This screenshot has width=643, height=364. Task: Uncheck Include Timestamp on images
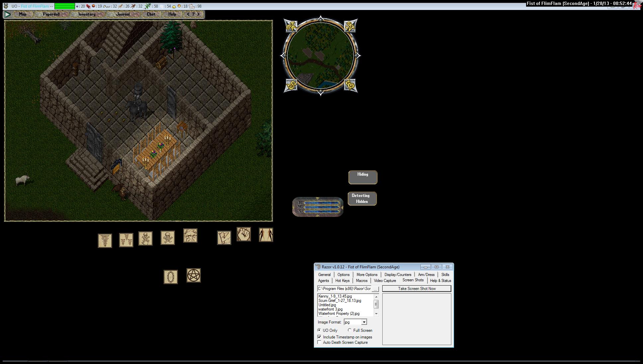pyautogui.click(x=320, y=337)
